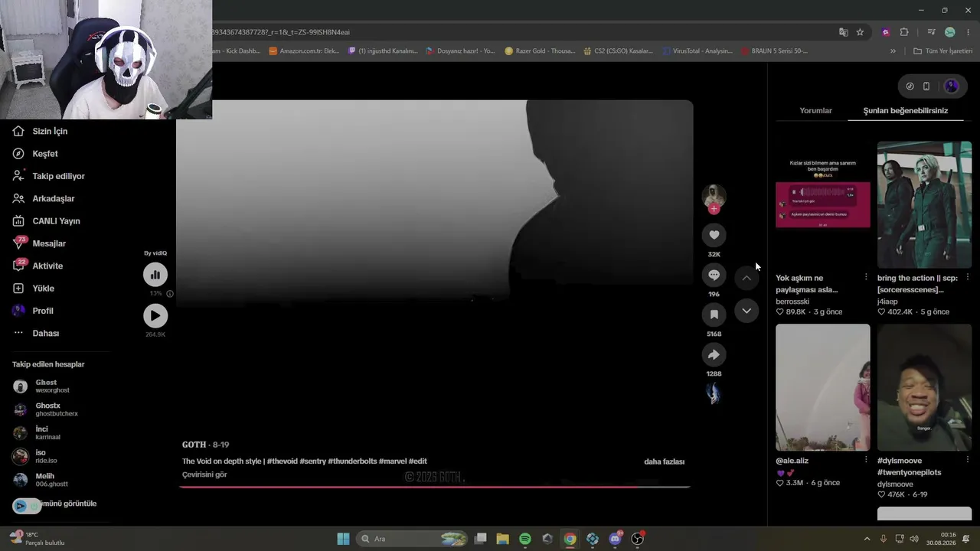The image size is (980, 551).
Task: Open Razer Gold bookmark
Action: 540,51
